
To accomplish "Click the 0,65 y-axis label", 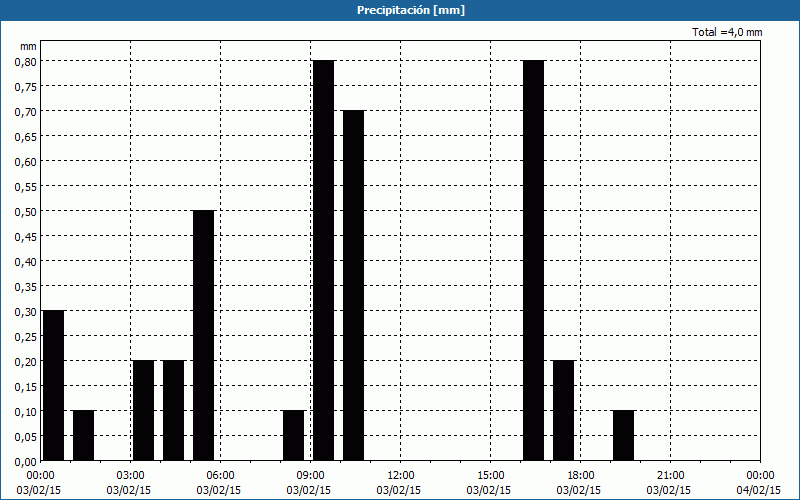I will tap(26, 137).
